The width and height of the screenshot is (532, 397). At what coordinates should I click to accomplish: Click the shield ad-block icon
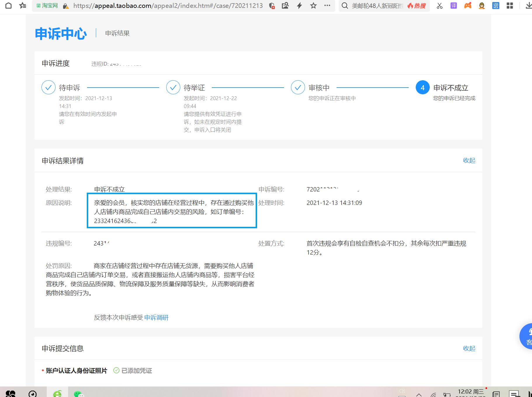point(272,6)
